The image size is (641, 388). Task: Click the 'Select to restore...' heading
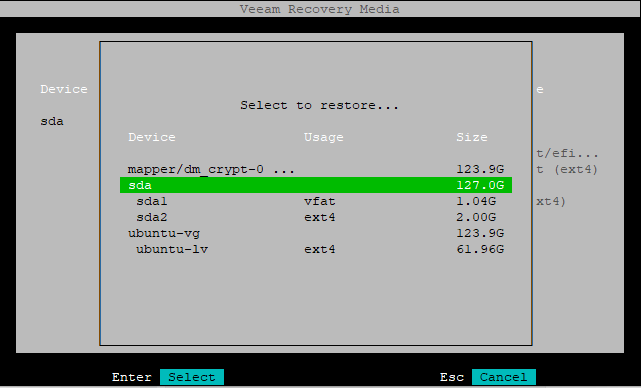click(319, 105)
